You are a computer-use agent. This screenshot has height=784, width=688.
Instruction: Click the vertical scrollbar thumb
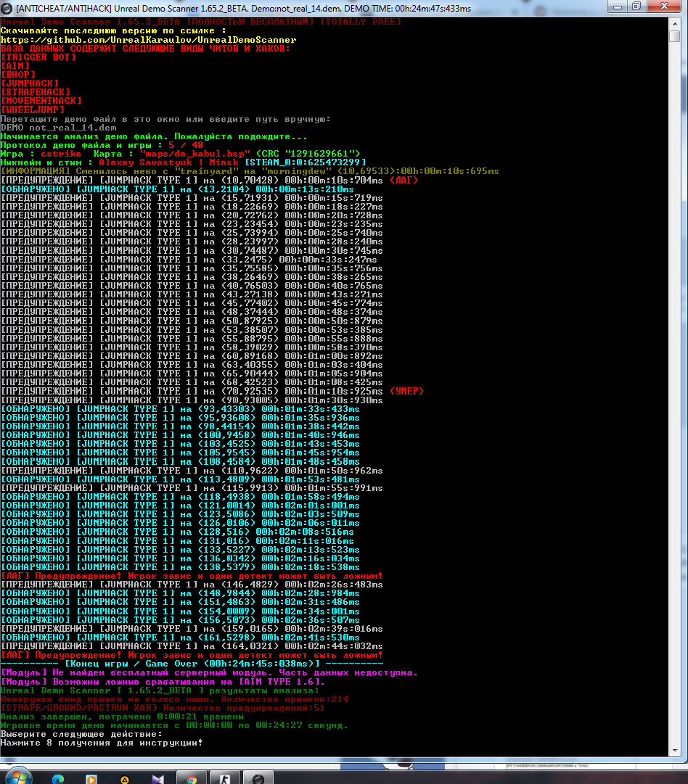pyautogui.click(x=674, y=36)
